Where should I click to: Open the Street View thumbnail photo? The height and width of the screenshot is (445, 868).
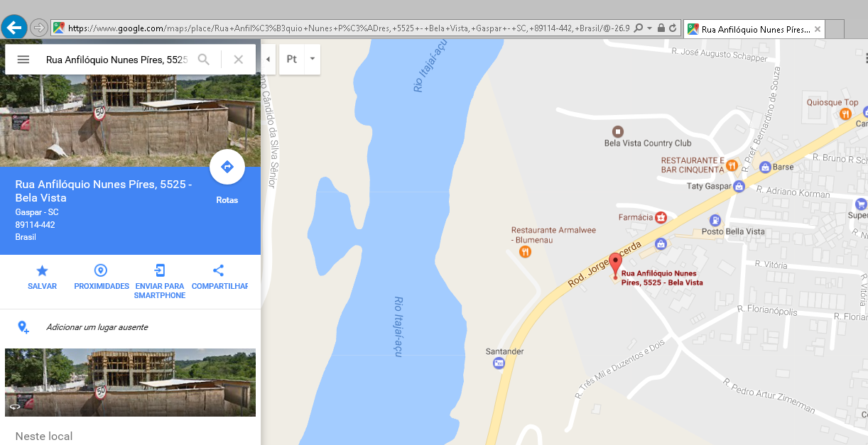click(x=131, y=382)
